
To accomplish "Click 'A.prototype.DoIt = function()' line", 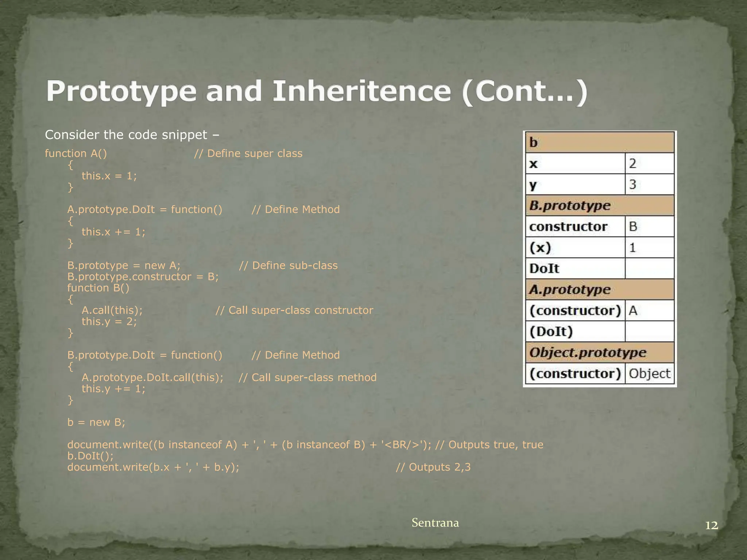I will [144, 209].
